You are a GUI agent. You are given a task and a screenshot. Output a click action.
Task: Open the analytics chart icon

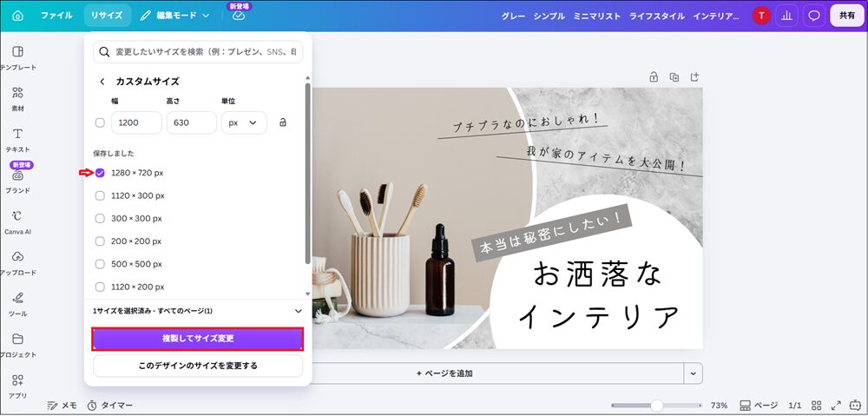[x=786, y=16]
